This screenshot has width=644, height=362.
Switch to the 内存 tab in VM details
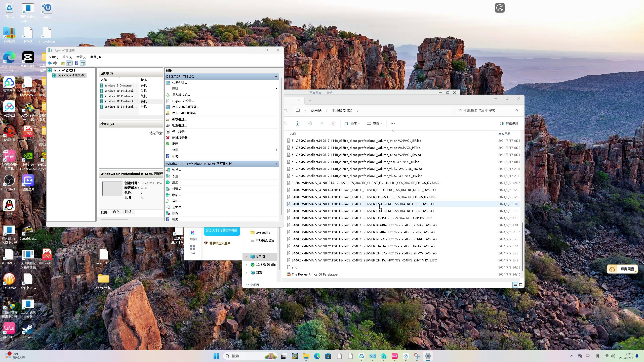coord(116,212)
